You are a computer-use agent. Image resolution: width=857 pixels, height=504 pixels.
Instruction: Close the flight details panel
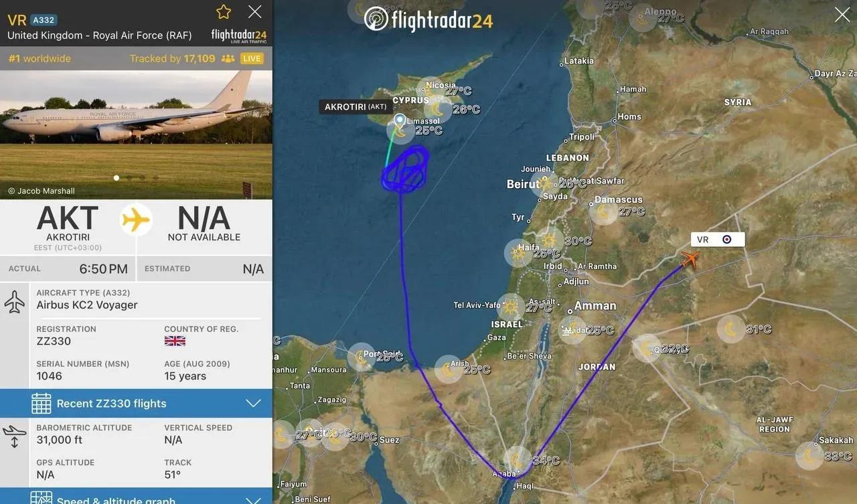[255, 11]
